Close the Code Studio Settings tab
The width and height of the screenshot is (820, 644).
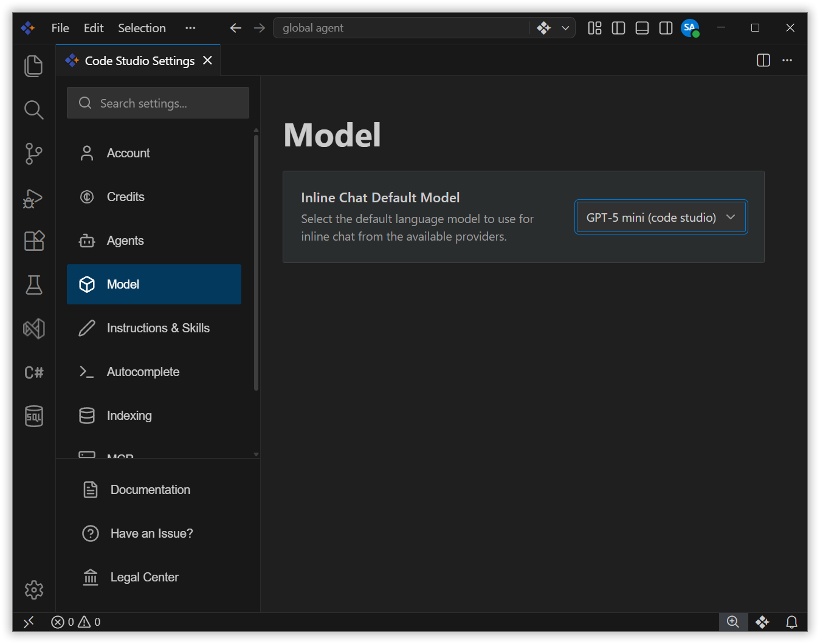coord(208,60)
